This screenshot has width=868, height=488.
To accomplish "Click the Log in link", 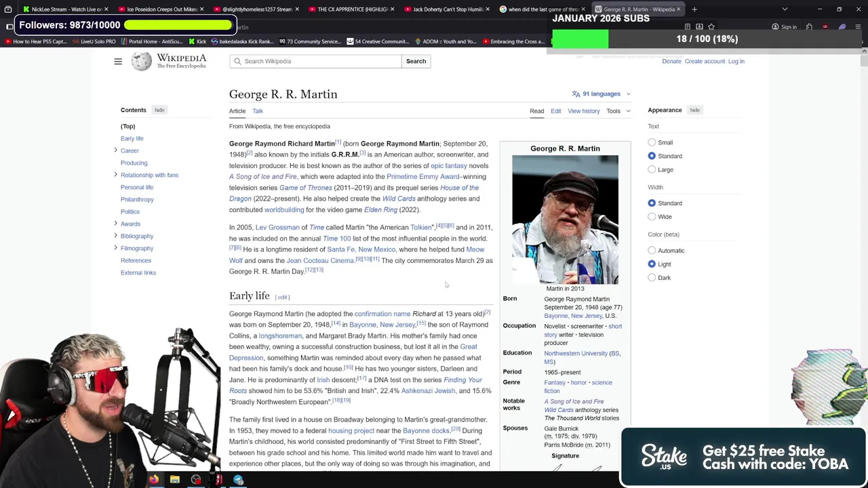I will click(x=736, y=62).
